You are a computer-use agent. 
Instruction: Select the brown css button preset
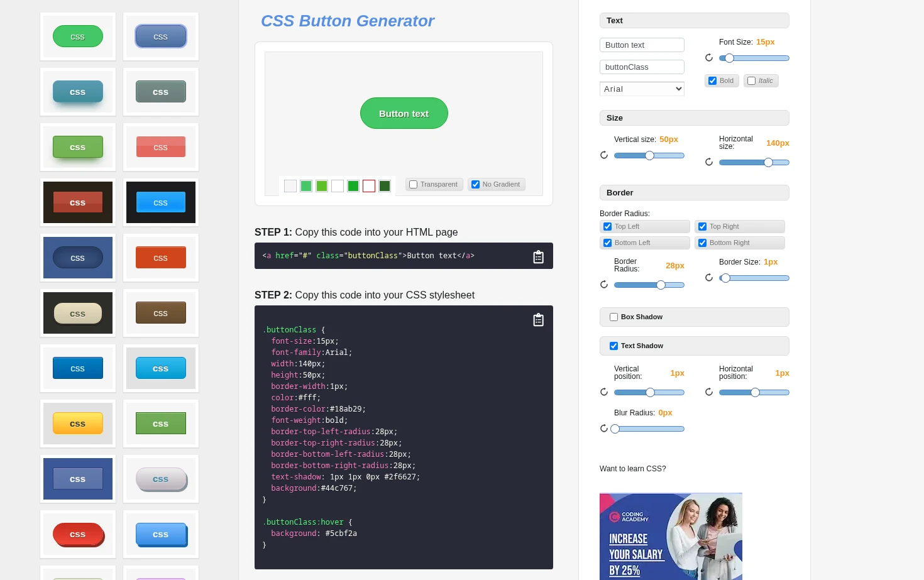pyautogui.click(x=161, y=313)
